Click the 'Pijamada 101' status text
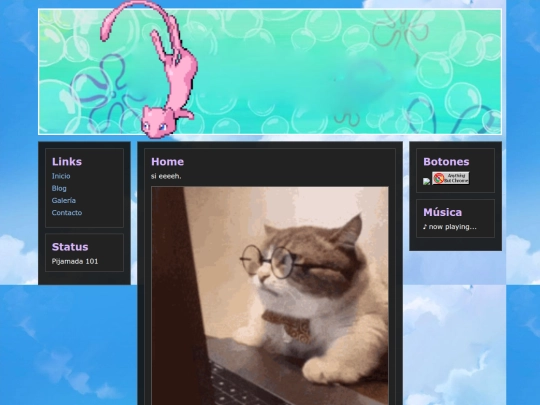Viewport: 540px width, 405px height. pos(75,261)
